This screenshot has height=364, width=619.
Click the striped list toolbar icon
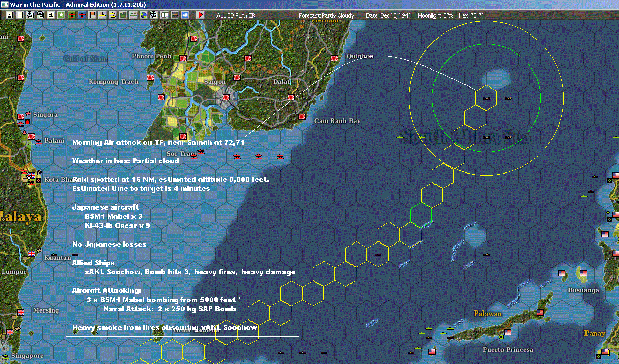pos(175,15)
